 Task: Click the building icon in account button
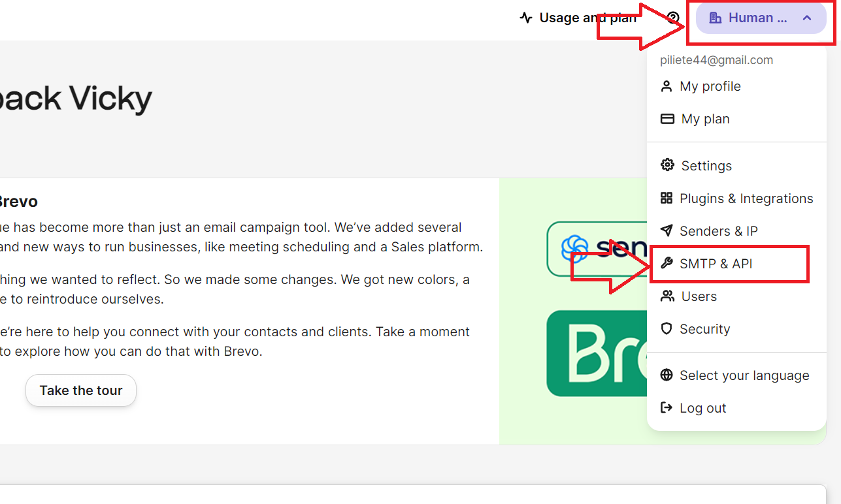pos(716,18)
